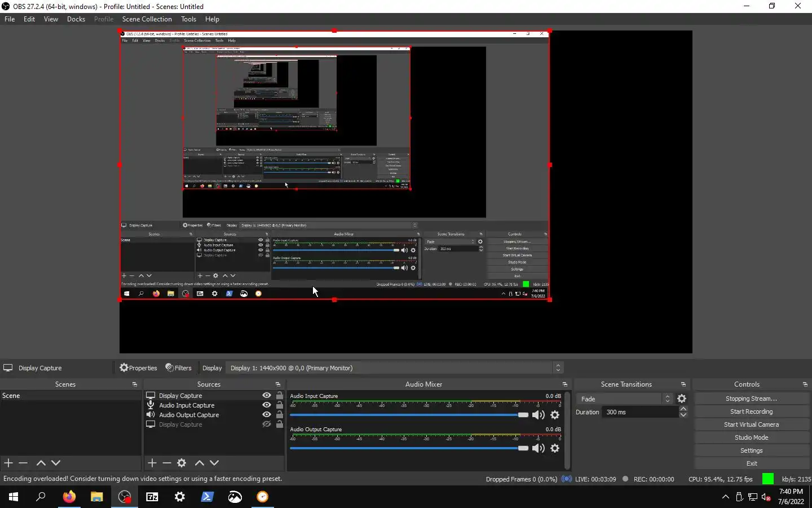Open the Display monitor selection dropdown

click(395, 368)
